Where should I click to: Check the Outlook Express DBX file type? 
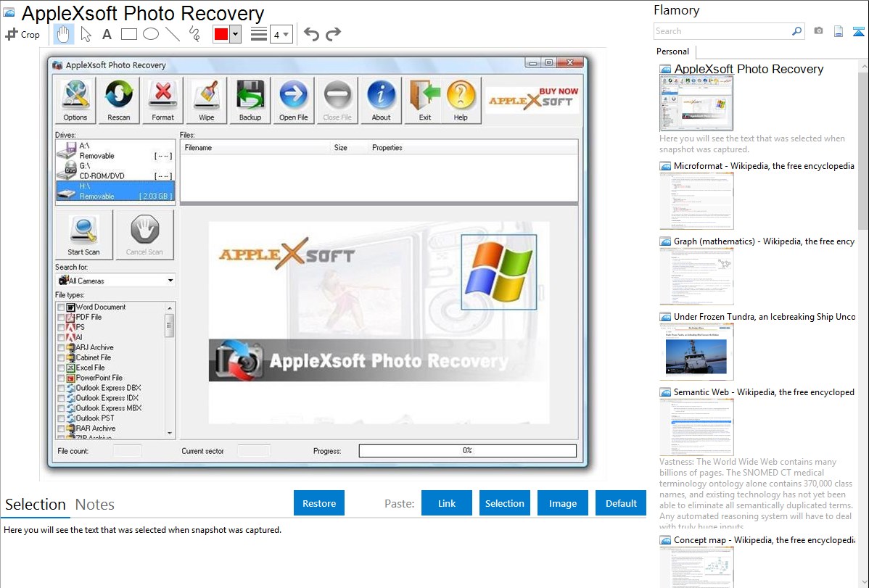pyautogui.click(x=61, y=388)
